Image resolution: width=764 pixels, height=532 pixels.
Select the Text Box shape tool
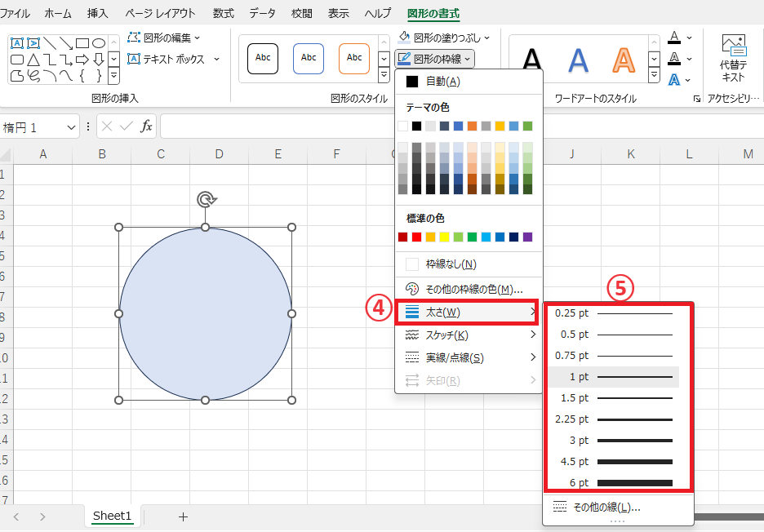16,42
